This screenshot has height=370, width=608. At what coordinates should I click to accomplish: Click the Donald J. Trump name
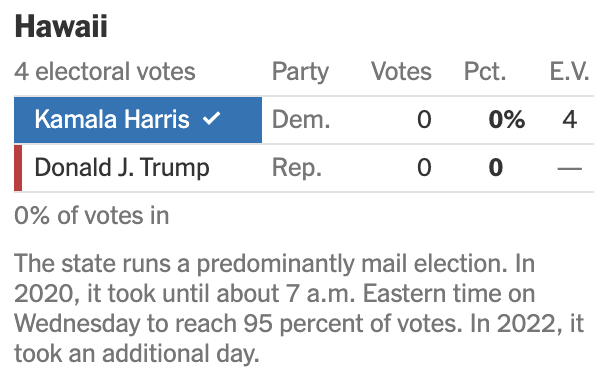click(x=122, y=168)
